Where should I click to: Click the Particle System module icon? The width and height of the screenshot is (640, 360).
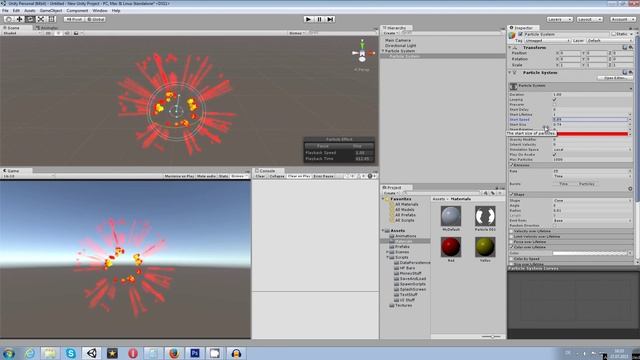coord(513,86)
